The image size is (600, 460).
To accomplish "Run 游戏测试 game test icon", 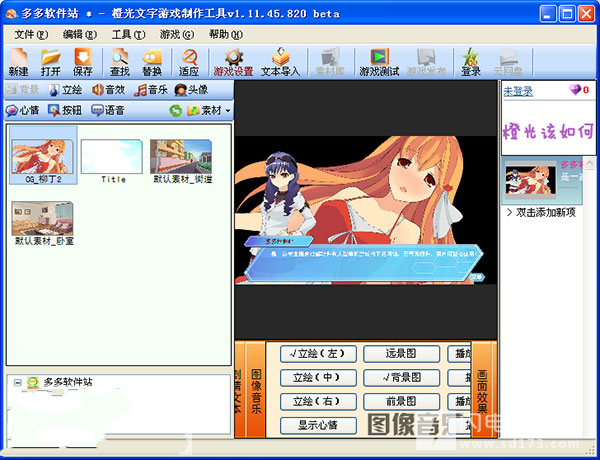I will click(379, 62).
